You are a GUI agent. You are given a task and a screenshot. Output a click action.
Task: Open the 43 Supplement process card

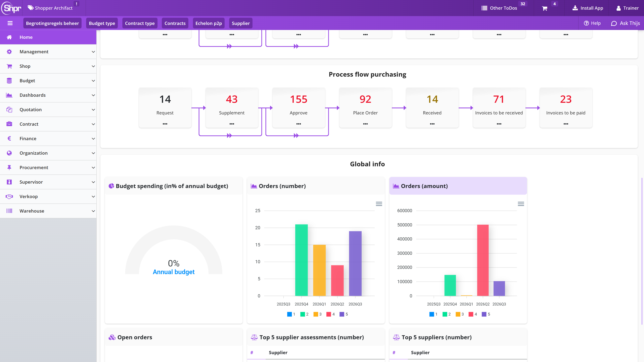coord(232,108)
